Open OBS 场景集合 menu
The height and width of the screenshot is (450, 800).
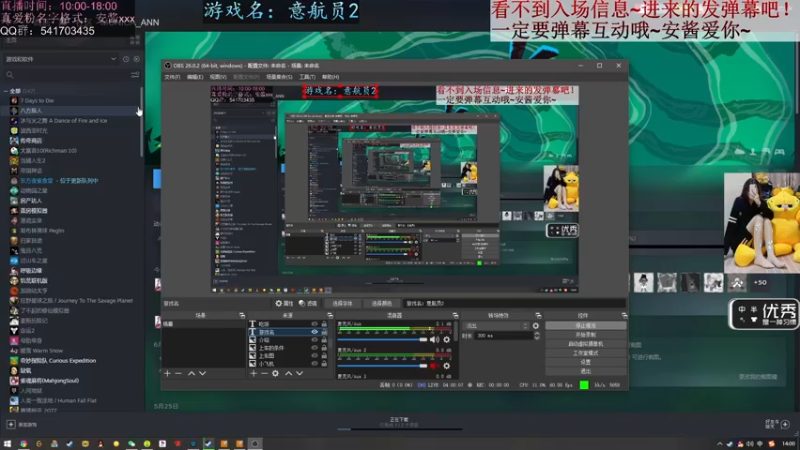[279, 77]
